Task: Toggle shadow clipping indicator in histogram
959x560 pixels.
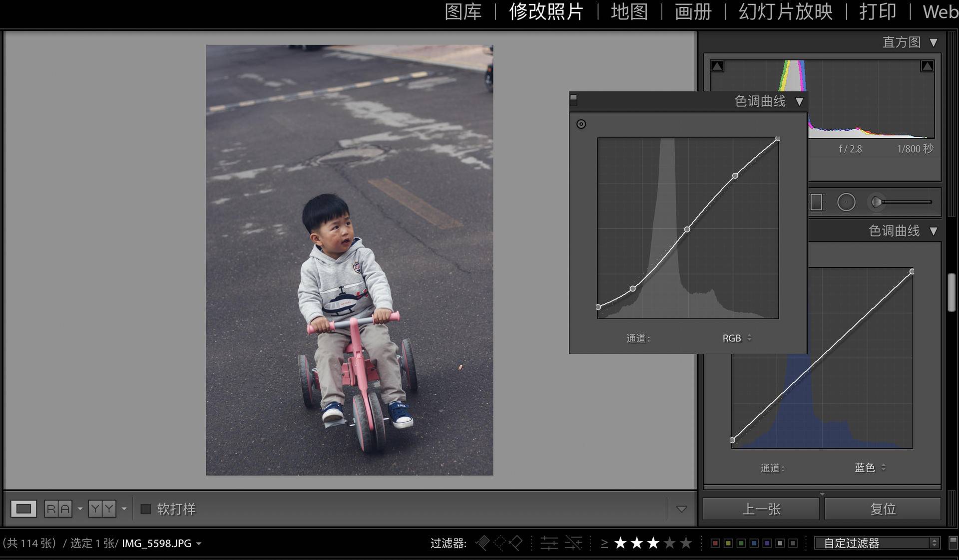Action: tap(717, 66)
